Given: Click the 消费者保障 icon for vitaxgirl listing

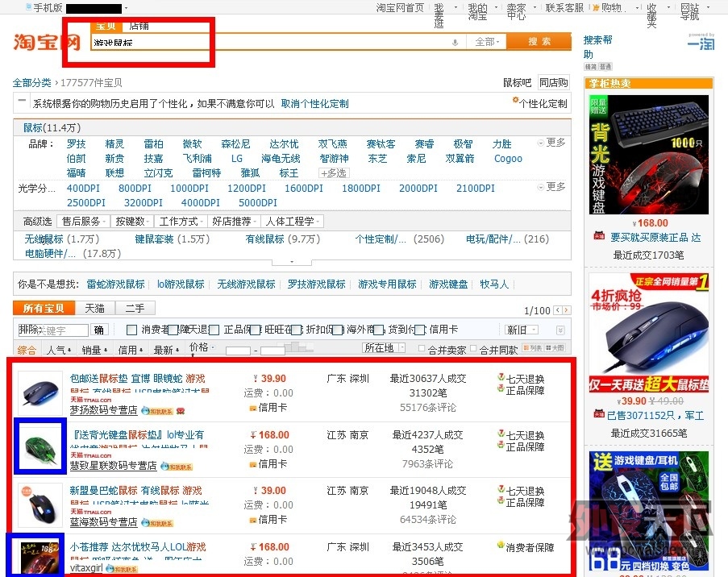Looking at the screenshot, I should [501, 545].
